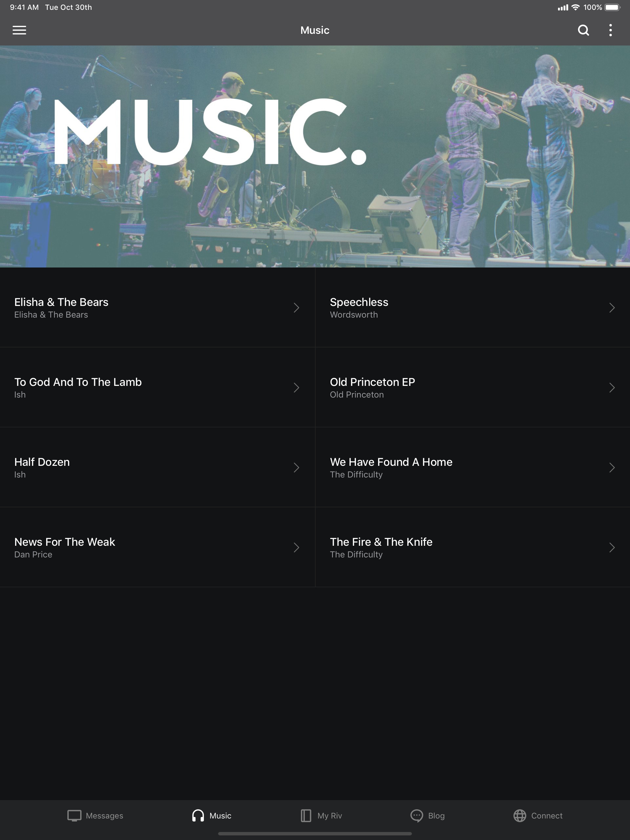Open the hamburger navigation menu
Viewport: 630px width, 840px height.
click(x=19, y=30)
